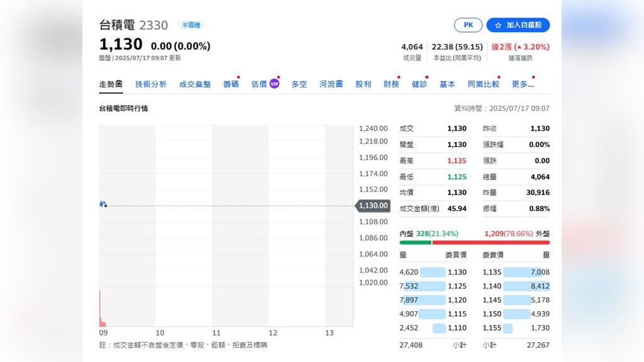Expand the 更多 menu

pos(523,84)
